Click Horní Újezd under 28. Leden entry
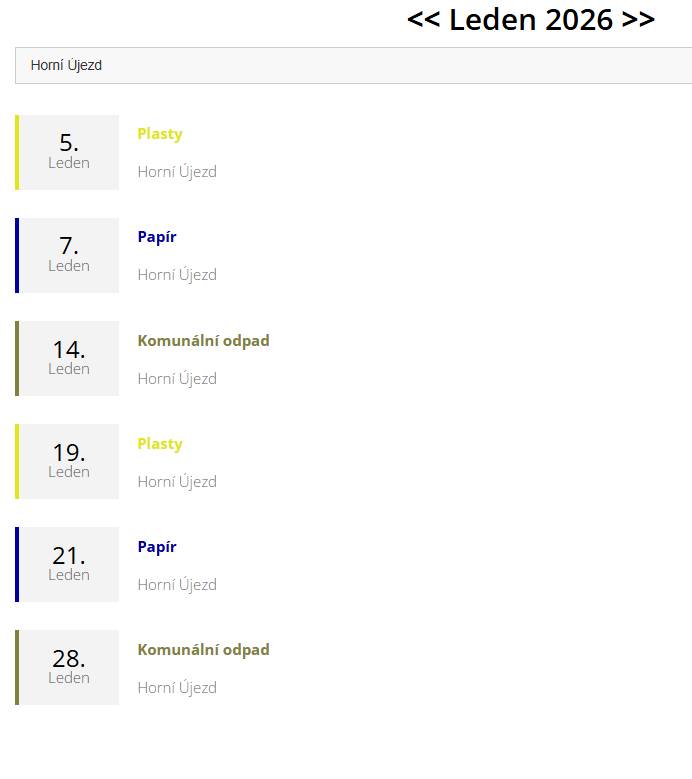 177,688
